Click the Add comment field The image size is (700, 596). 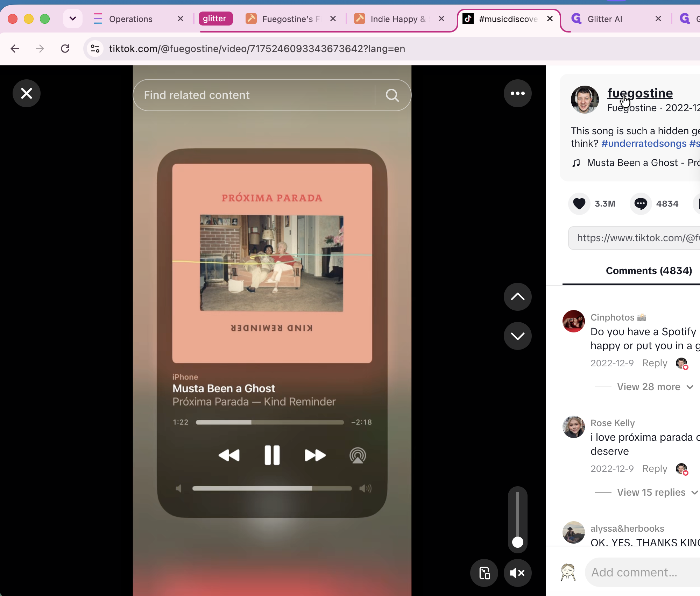point(643,572)
